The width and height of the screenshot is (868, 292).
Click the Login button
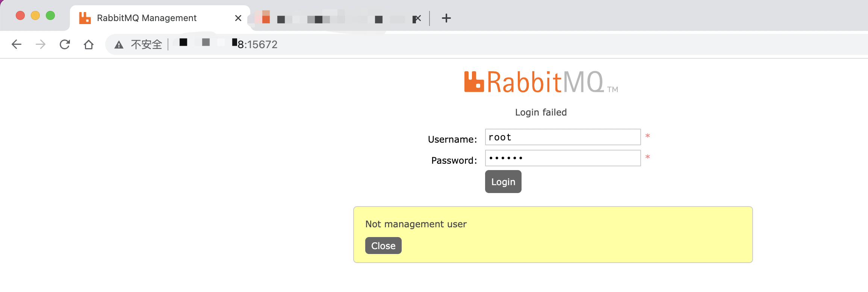(x=503, y=182)
